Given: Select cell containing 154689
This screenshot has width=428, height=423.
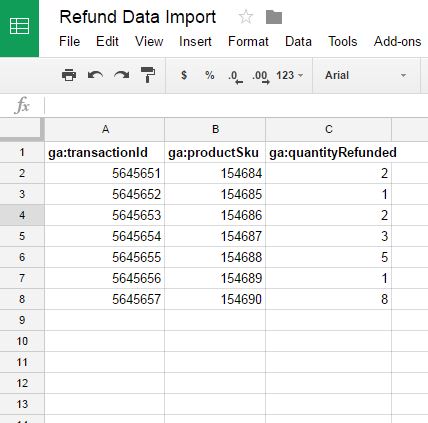Looking at the screenshot, I should tap(215, 278).
